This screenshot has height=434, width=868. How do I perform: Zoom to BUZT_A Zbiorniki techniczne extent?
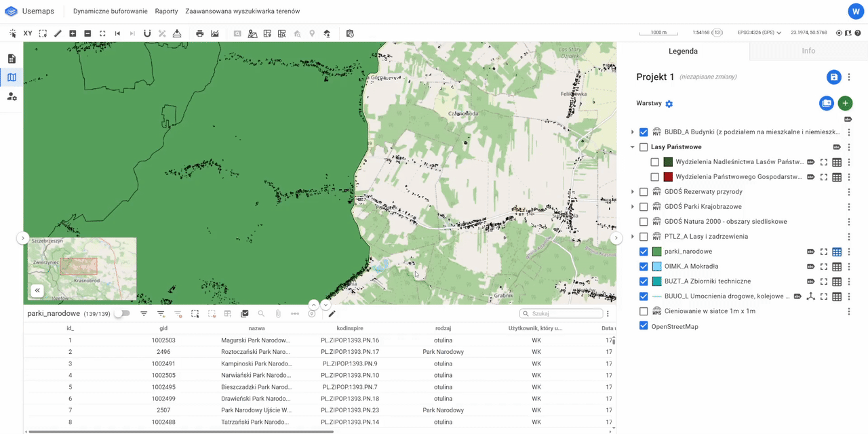click(824, 281)
